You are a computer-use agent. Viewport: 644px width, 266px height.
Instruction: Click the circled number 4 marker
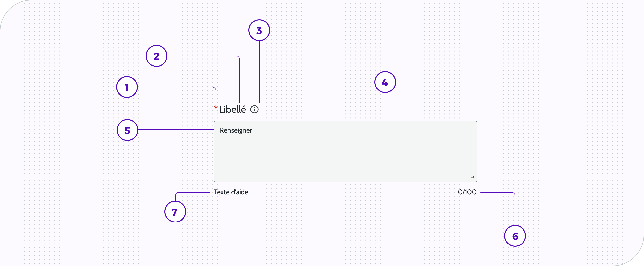385,82
